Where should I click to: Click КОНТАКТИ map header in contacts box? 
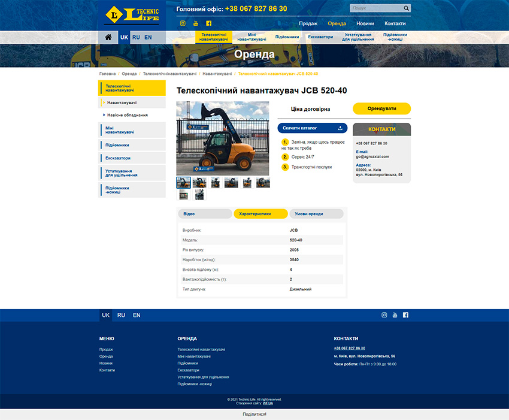tap(382, 129)
